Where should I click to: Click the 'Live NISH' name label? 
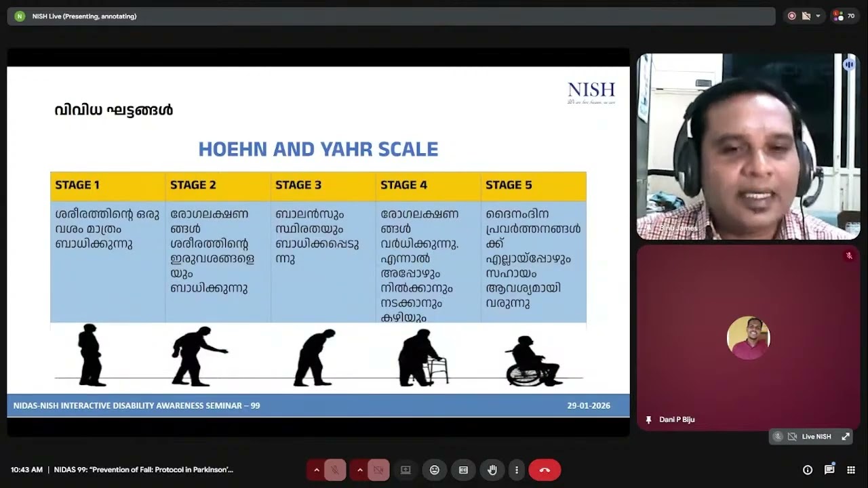tap(816, 436)
